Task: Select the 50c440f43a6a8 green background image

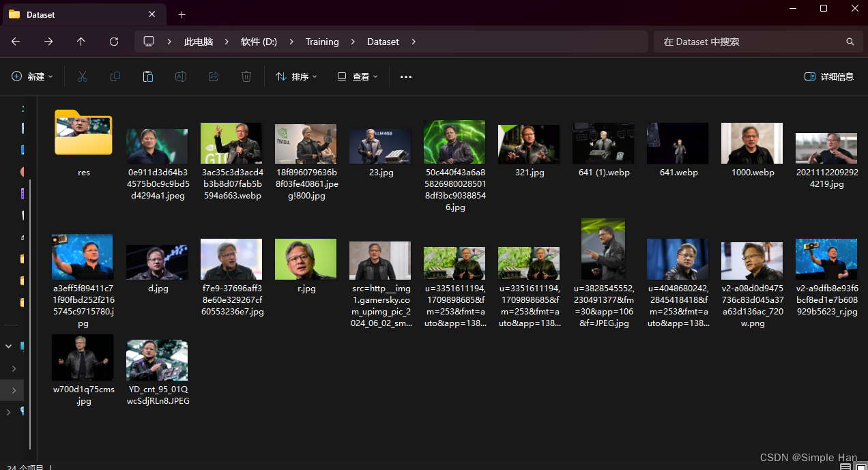Action: pos(454,166)
